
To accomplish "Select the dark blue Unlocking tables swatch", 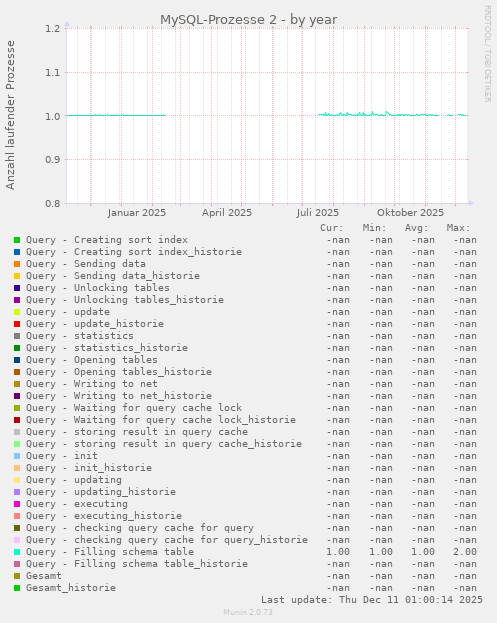I will 17,288.
